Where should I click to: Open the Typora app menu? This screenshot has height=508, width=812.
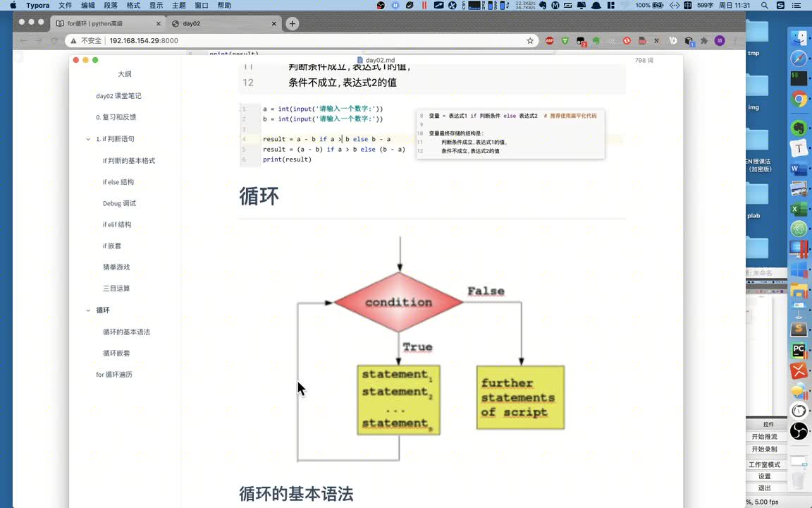(38, 5)
